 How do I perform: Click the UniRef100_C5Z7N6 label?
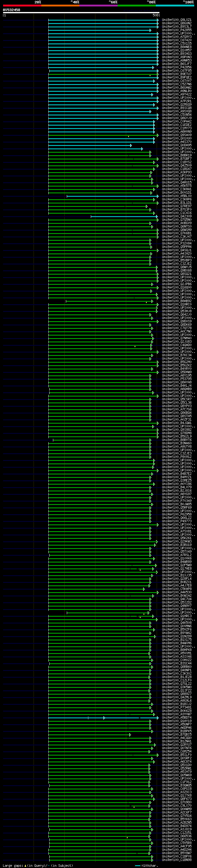click(x=176, y=84)
